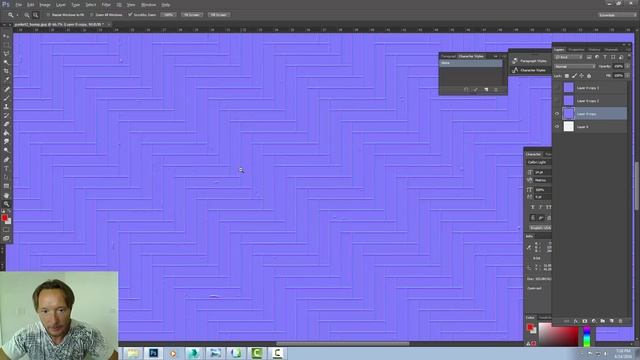Uncheck the Scrubby Zoom checkbox
The width and height of the screenshot is (640, 360).
tap(130, 15)
